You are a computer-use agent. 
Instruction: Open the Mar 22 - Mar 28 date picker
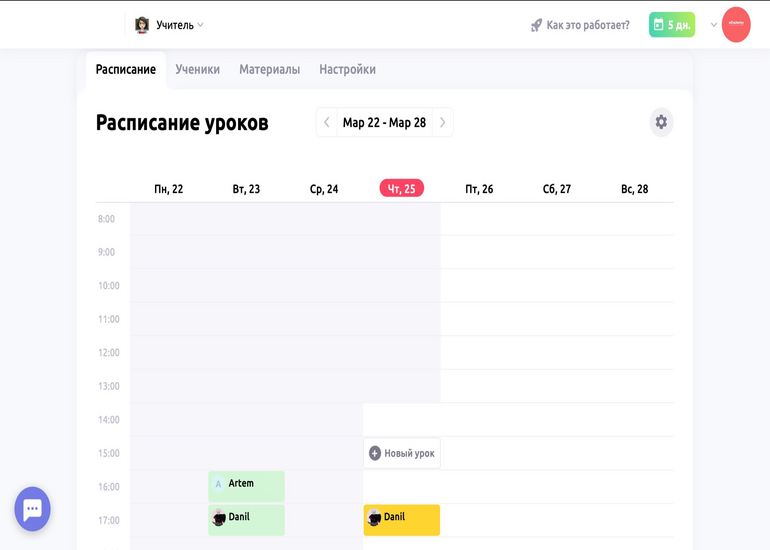384,123
